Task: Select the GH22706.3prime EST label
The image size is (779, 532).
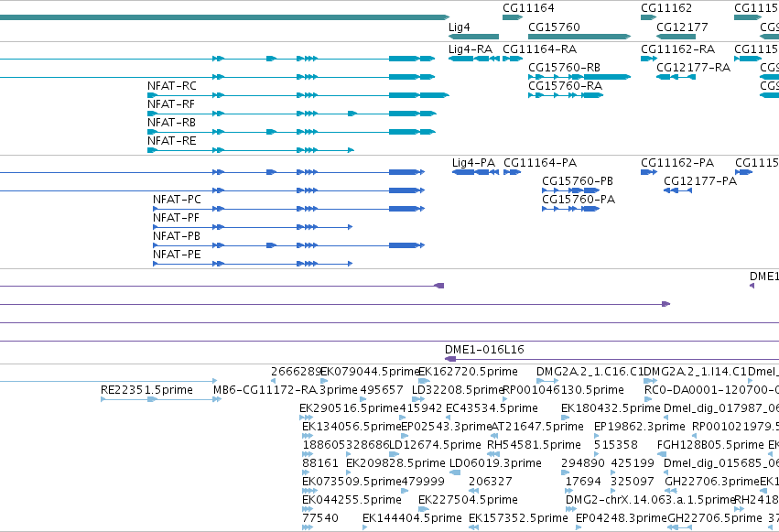Action: point(712,482)
